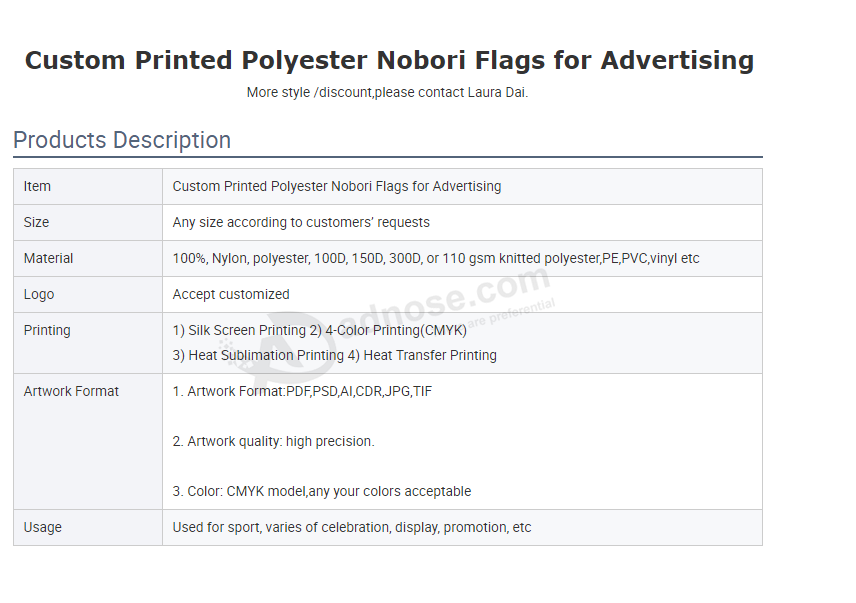This screenshot has height=603, width=856.
Task: Click the 'PDF,PSD,AI,CDR,JPG,TIF' formats line
Action: click(302, 392)
